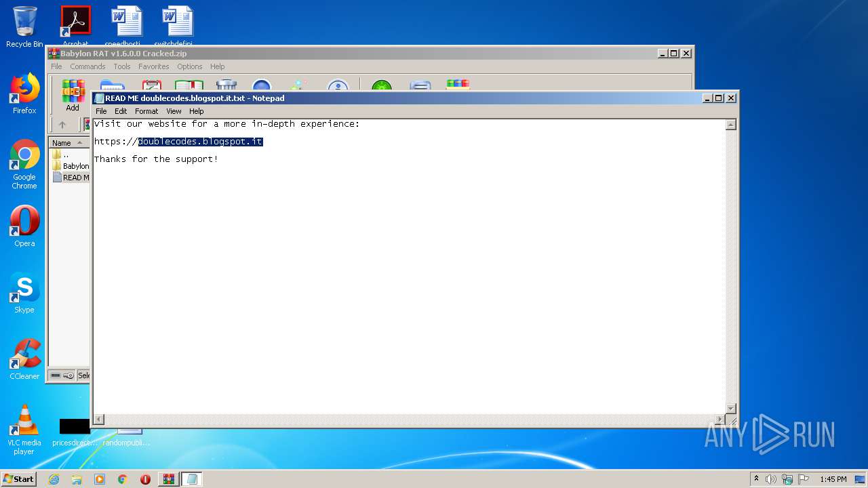Open WinRAR File menu
This screenshot has width=868, height=488.
point(56,66)
